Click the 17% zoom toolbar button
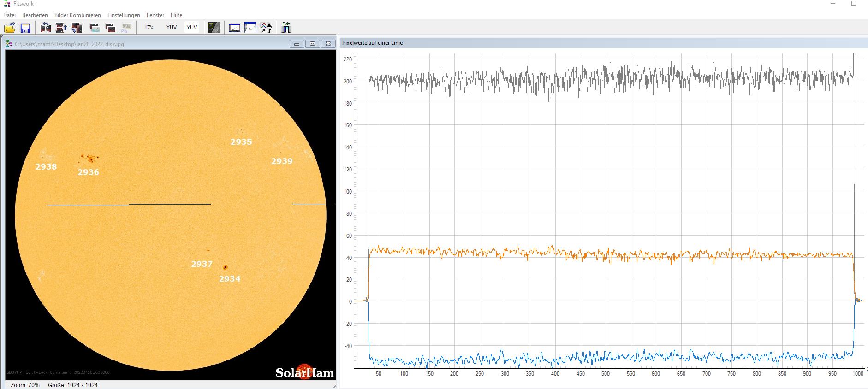Screen dimensions: 868x389 tap(149, 28)
